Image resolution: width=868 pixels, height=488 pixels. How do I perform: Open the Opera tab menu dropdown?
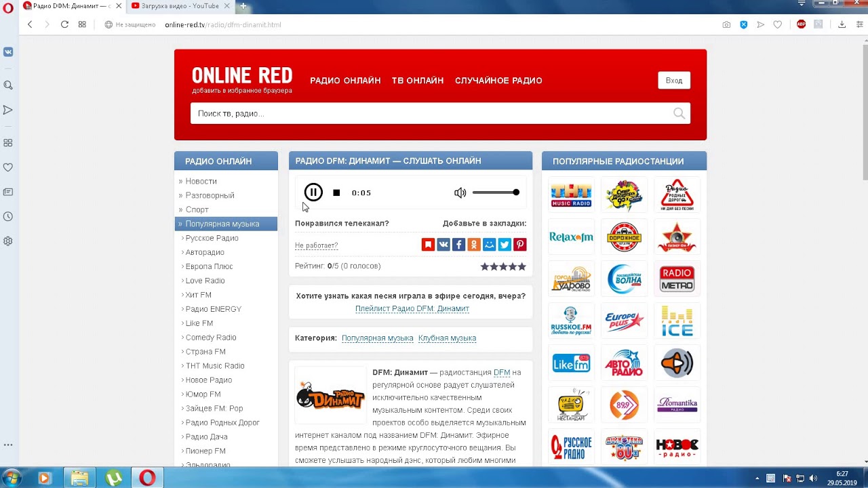(x=802, y=4)
